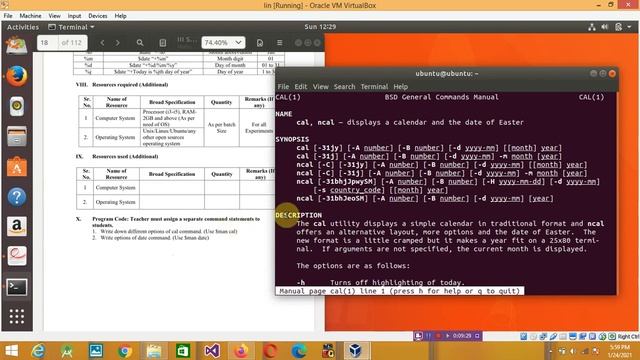Open the document viewer dock icon
Screen dimensions: 640x360
pyautogui.click(x=17, y=256)
